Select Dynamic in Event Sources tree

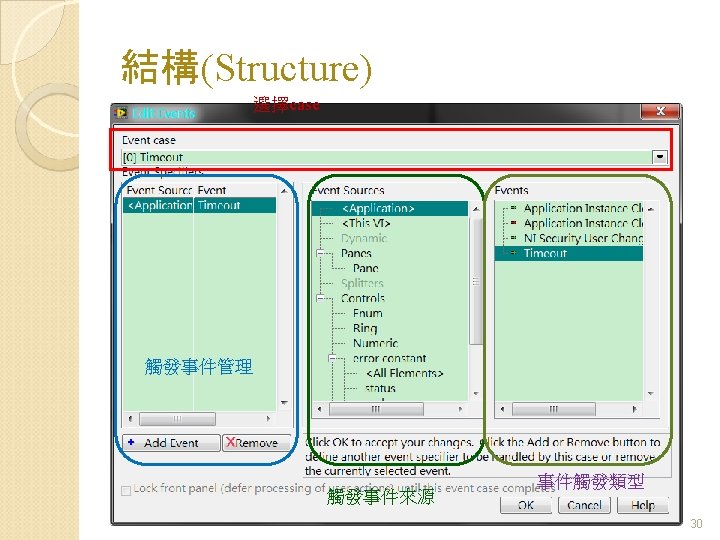(x=364, y=238)
